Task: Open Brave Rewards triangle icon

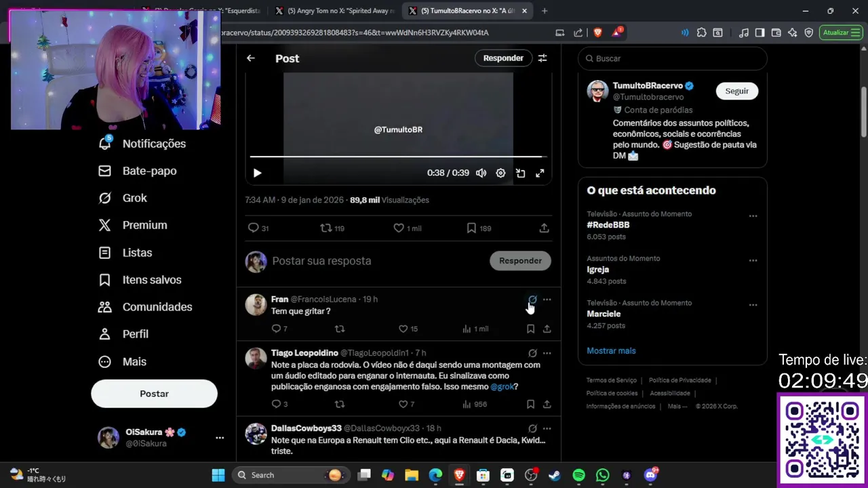Action: point(616,33)
